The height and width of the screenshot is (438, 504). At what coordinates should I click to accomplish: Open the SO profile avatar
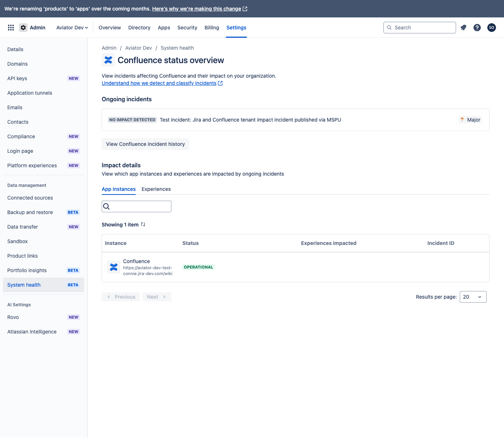tap(492, 28)
